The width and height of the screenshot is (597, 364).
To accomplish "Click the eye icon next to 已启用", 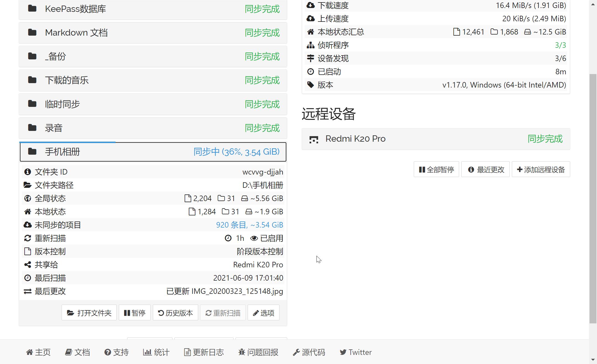I will (x=254, y=238).
